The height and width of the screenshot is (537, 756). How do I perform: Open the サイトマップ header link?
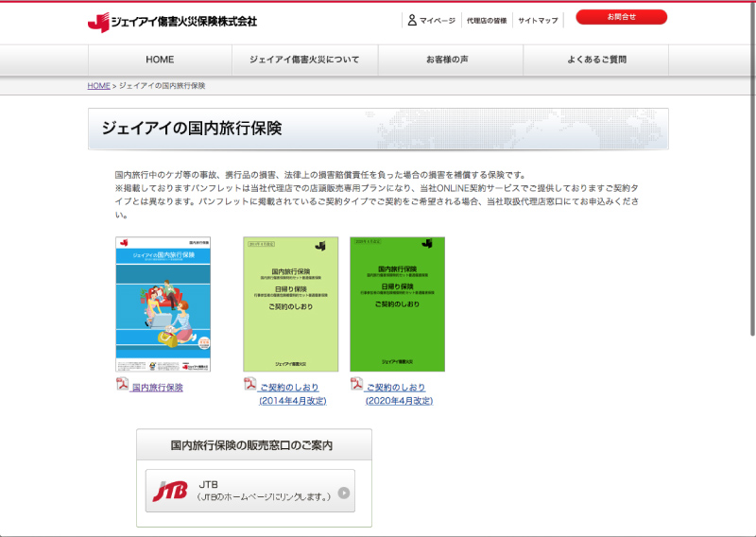539,21
